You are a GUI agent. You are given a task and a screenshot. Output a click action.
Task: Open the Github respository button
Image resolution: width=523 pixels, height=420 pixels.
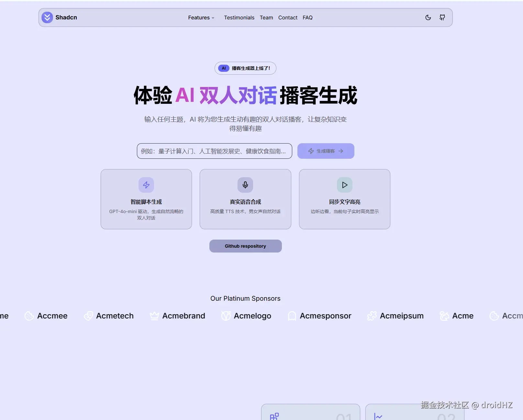[x=245, y=246]
